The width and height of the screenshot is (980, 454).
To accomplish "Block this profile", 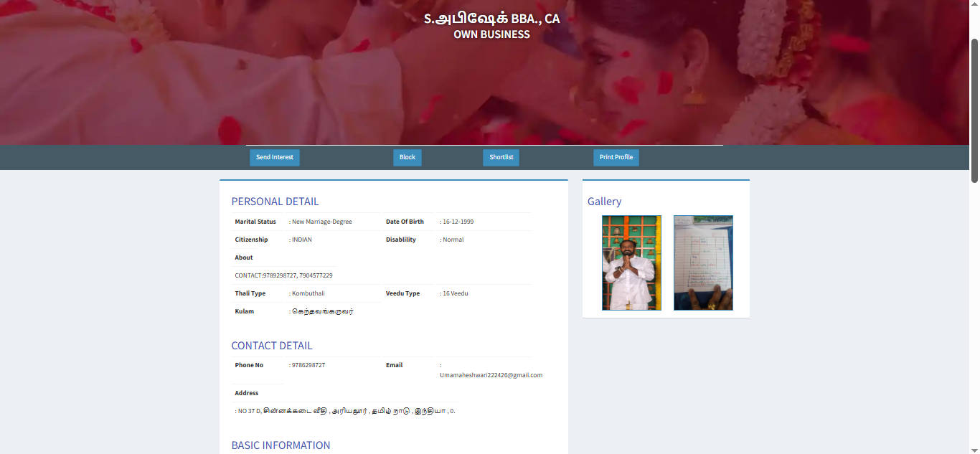I will click(407, 157).
